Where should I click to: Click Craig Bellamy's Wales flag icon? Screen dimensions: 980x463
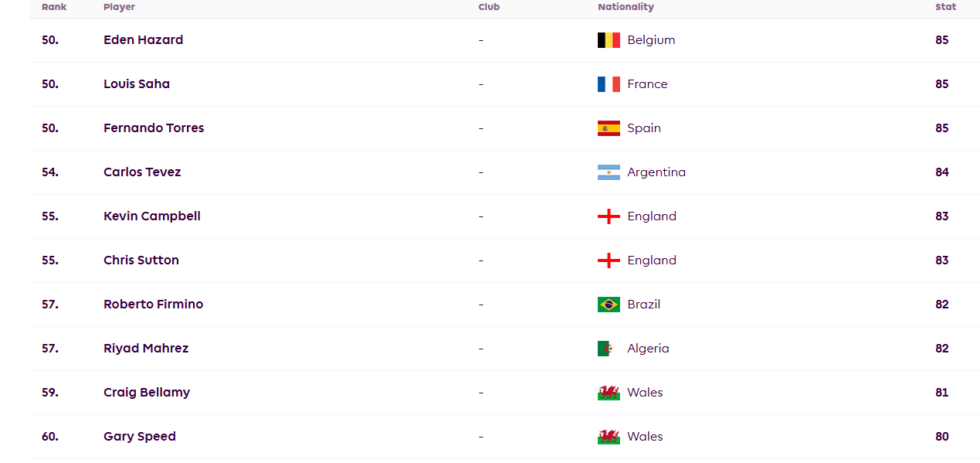point(609,393)
